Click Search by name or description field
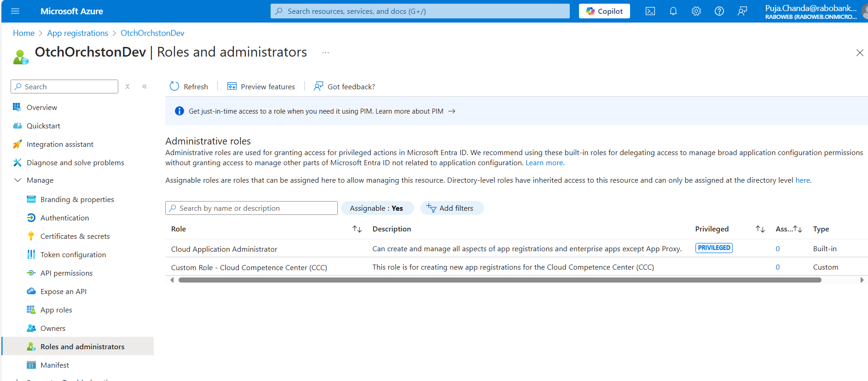868x381 pixels. [251, 208]
